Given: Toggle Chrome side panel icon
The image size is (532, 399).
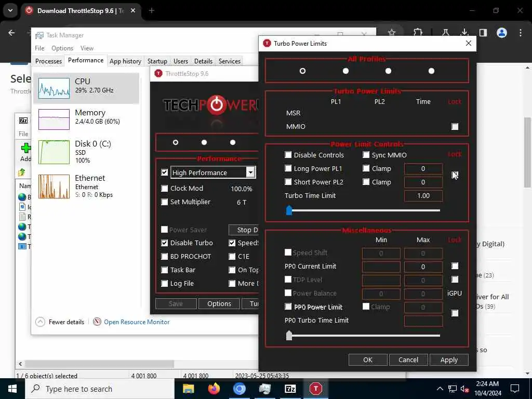Looking at the screenshot, I should pos(483,33).
